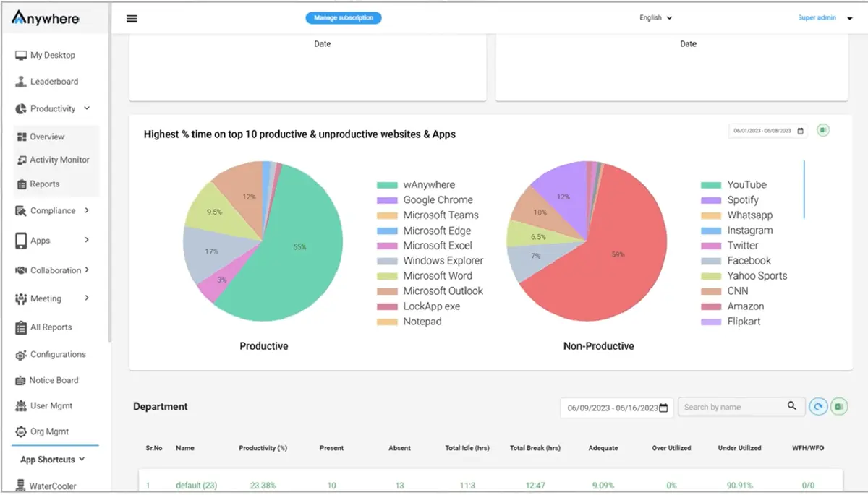
Task: Toggle YouTube legend swatch
Action: (x=711, y=185)
